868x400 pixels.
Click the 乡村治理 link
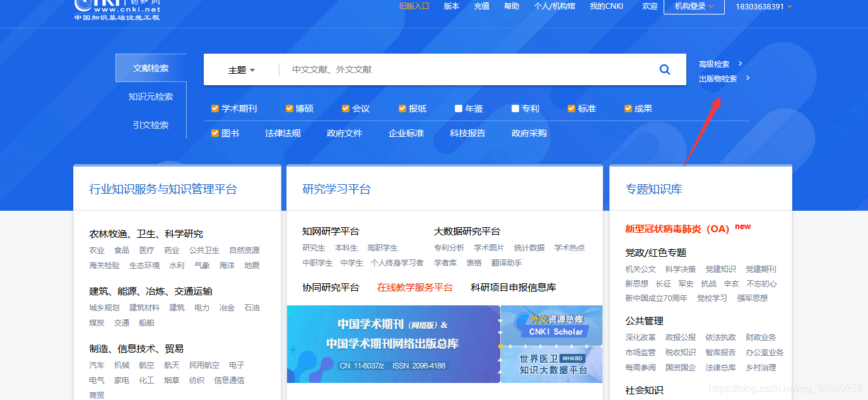point(761,368)
